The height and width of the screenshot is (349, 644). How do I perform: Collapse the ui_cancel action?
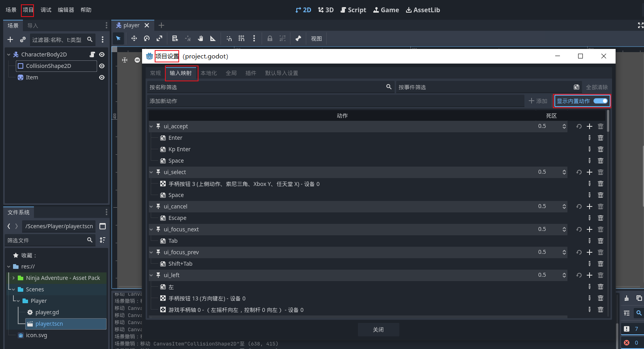click(x=151, y=206)
